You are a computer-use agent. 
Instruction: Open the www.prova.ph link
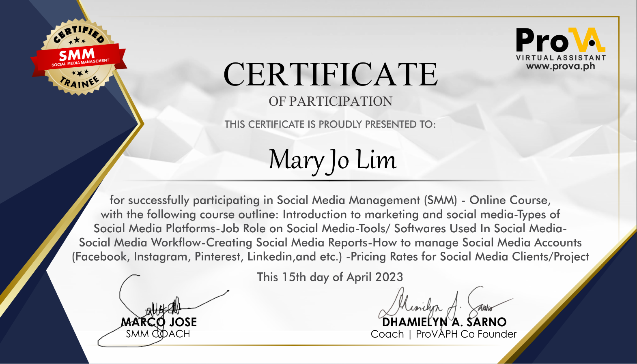pyautogui.click(x=561, y=66)
